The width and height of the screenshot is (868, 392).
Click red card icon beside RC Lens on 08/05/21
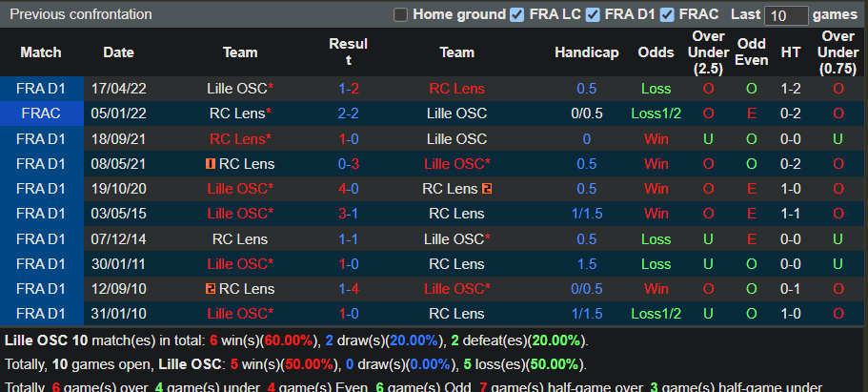[x=210, y=164]
